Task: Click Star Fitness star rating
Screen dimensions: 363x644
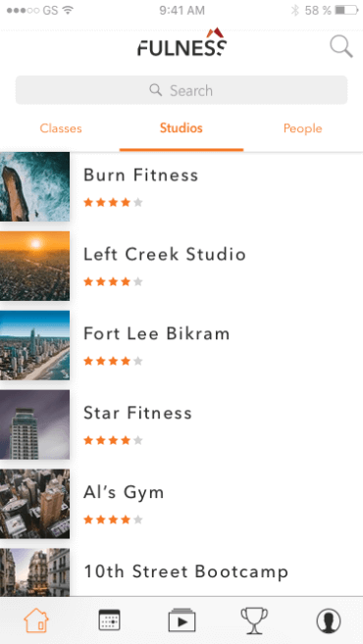Action: [x=113, y=441]
